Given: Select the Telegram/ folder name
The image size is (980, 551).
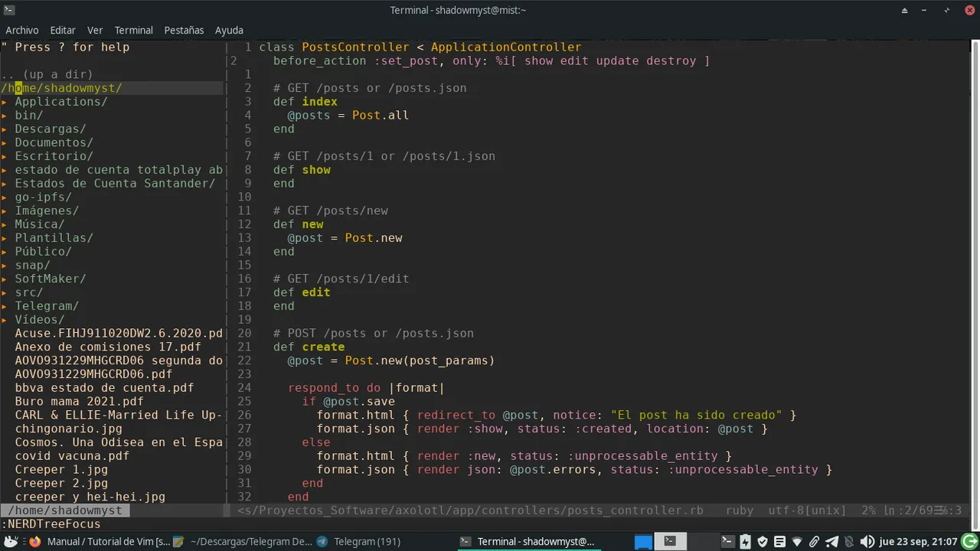Looking at the screenshot, I should click(x=47, y=306).
